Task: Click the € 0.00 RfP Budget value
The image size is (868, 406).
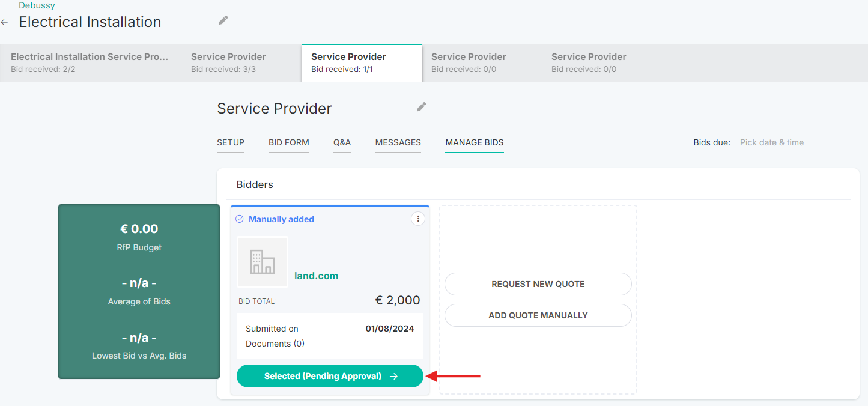Action: click(x=139, y=229)
